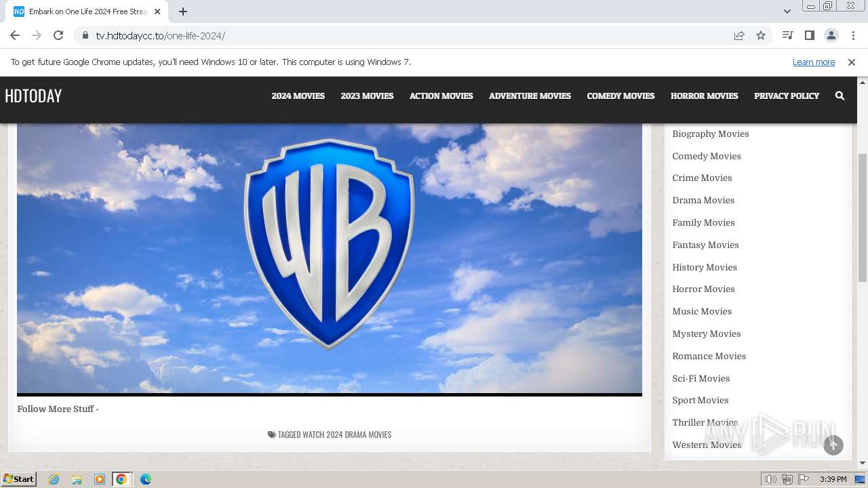Open History Movies in the sidebar
This screenshot has height=488, width=868.
click(x=705, y=267)
